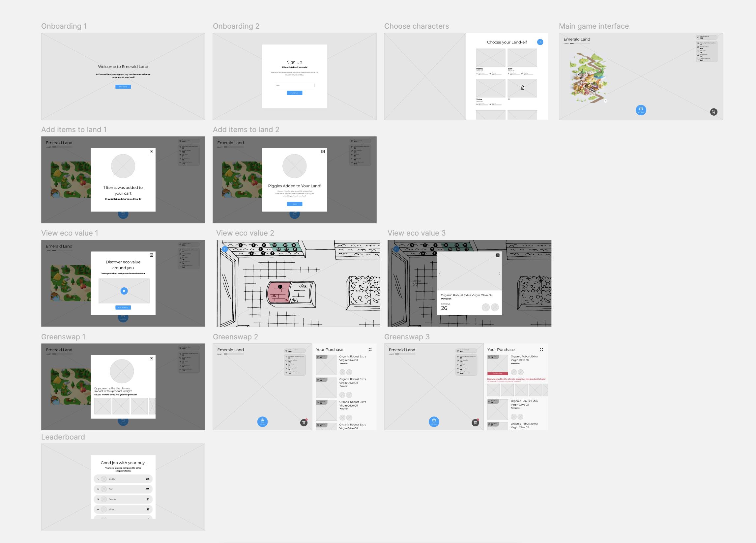
Task: Click the right chevron in View eco value 3 card
Action: coord(499,273)
